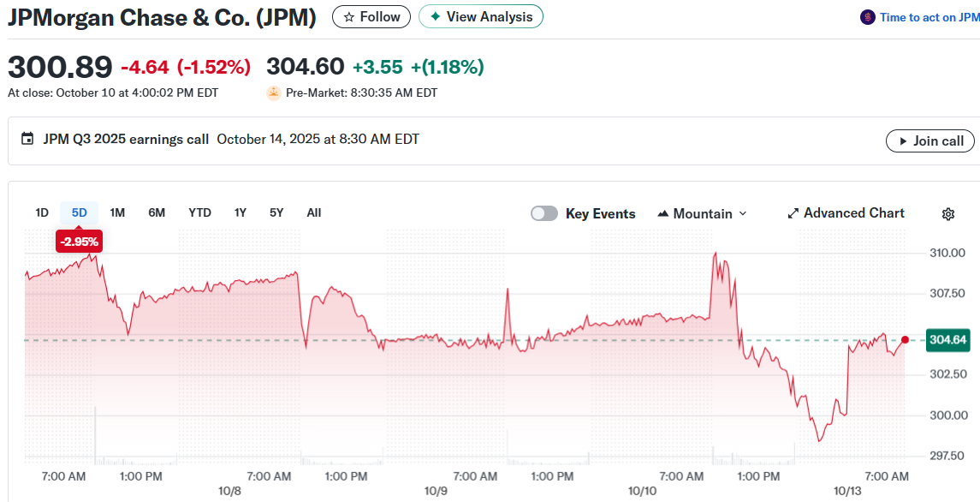Show the All time range
The height and width of the screenshot is (502, 980).
click(314, 212)
